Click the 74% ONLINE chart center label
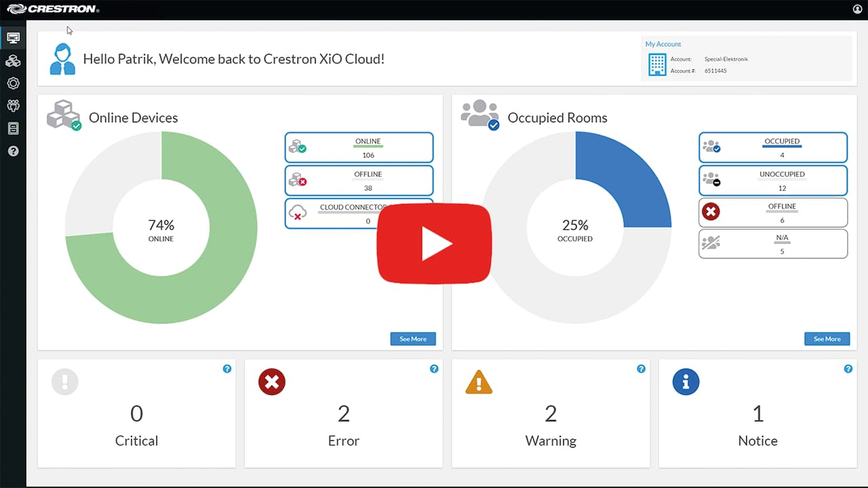 point(161,230)
